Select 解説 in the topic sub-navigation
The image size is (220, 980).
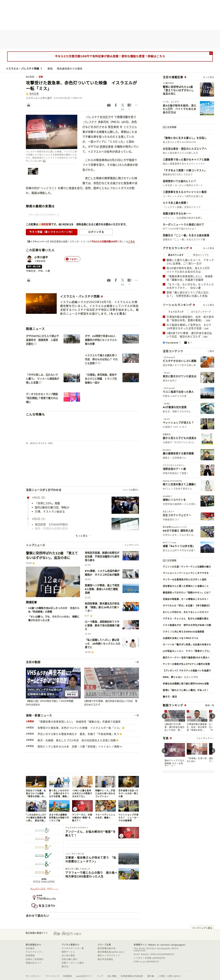50,69
